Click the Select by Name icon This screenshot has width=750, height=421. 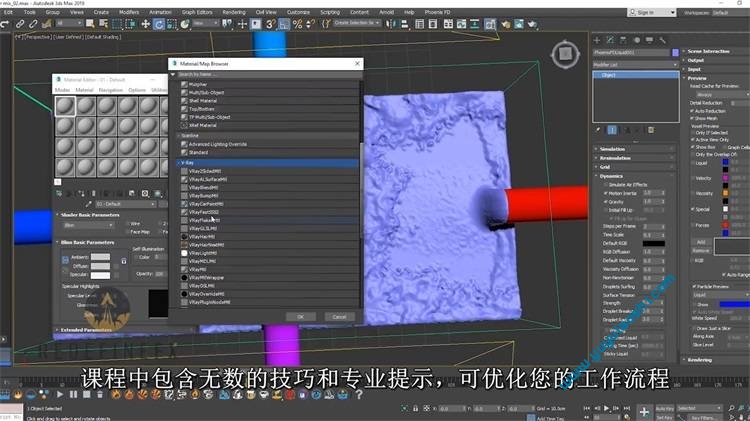pos(103,24)
